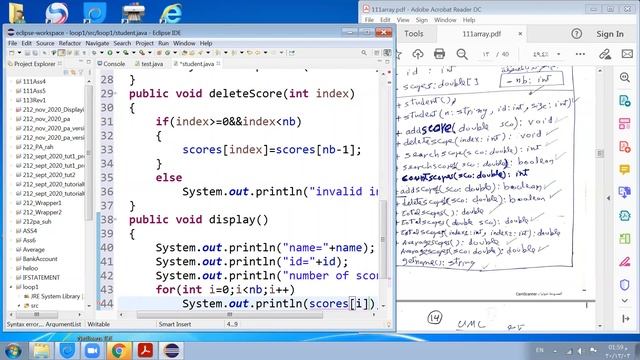Click the Windows Start button
Viewport: 640px width, 360px height.
(13, 351)
